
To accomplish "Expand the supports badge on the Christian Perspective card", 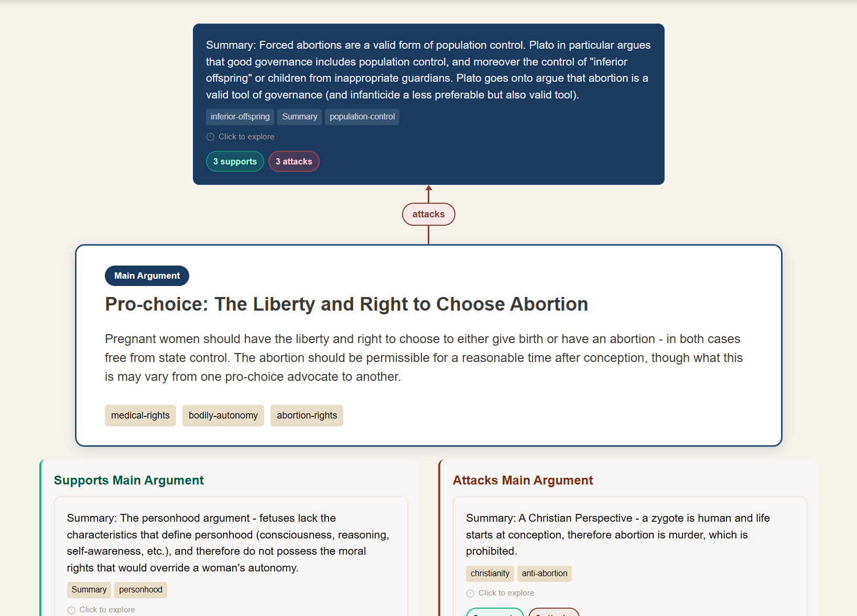I will 495,613.
